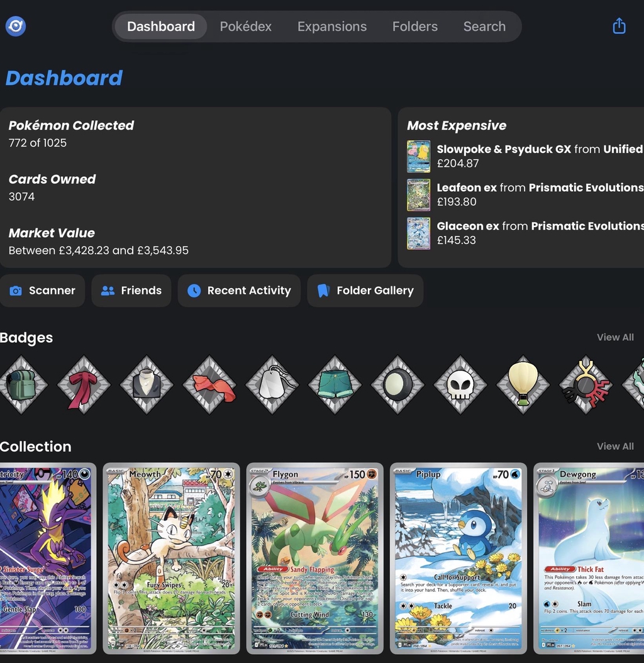Viewport: 644px width, 663px height.
Task: Go to the Folders tab
Action: point(415,26)
